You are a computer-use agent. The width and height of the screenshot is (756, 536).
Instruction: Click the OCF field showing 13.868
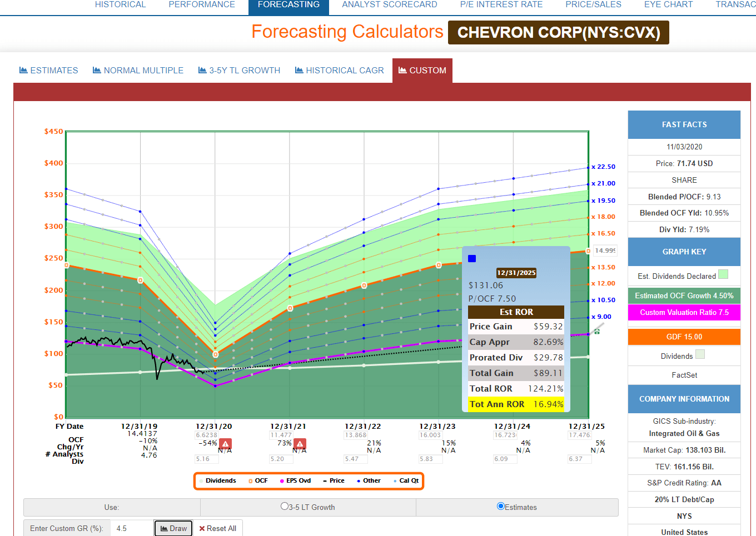(355, 435)
